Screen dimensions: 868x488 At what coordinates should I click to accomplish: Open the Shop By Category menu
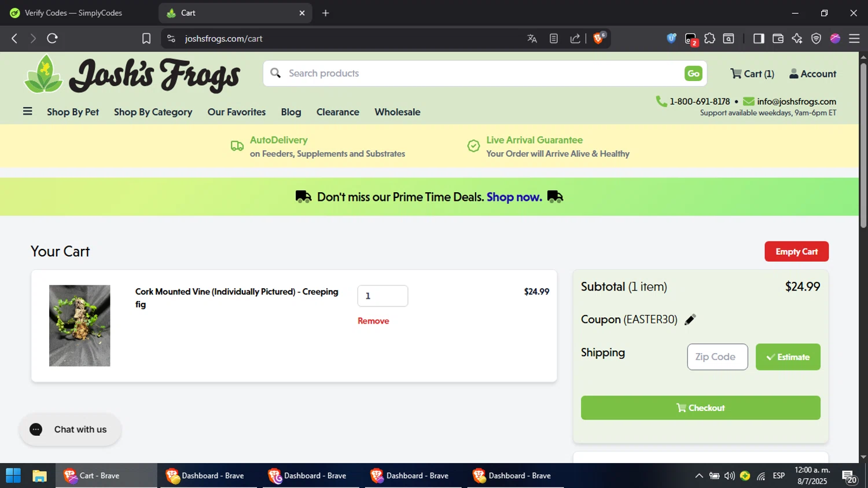tap(153, 112)
